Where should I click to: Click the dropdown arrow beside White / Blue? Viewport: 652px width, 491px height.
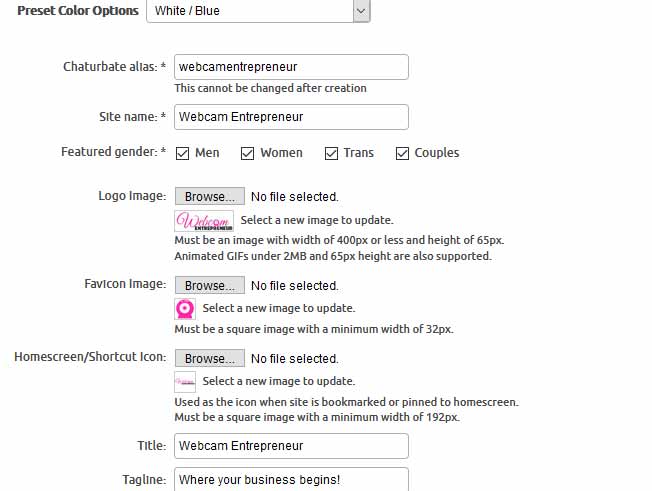[361, 11]
